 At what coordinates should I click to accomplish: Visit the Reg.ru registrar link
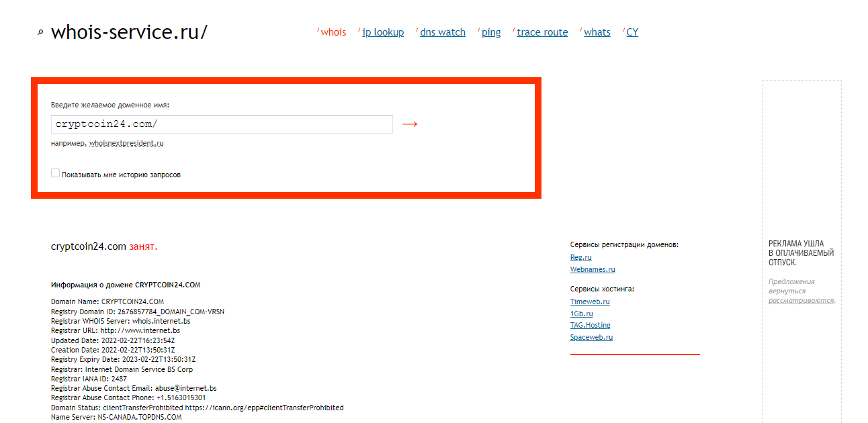[580, 257]
